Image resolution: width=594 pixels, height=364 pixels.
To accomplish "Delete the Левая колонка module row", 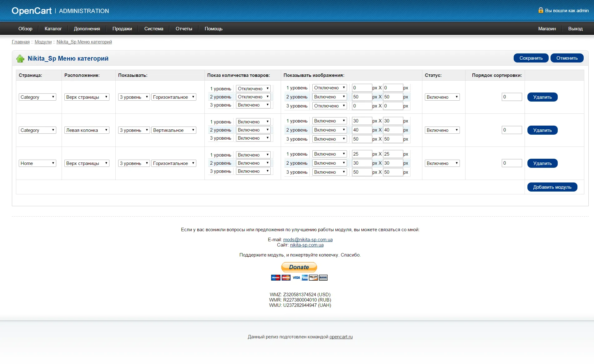I will tap(542, 130).
